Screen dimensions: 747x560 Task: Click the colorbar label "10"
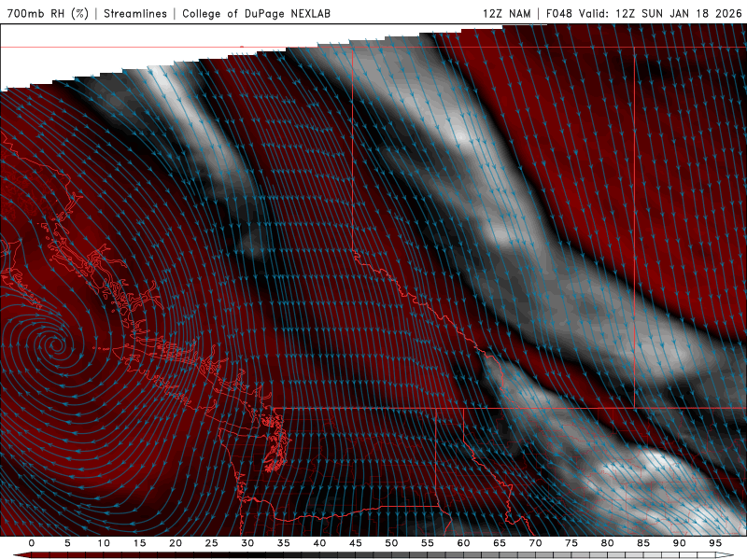coord(104,543)
